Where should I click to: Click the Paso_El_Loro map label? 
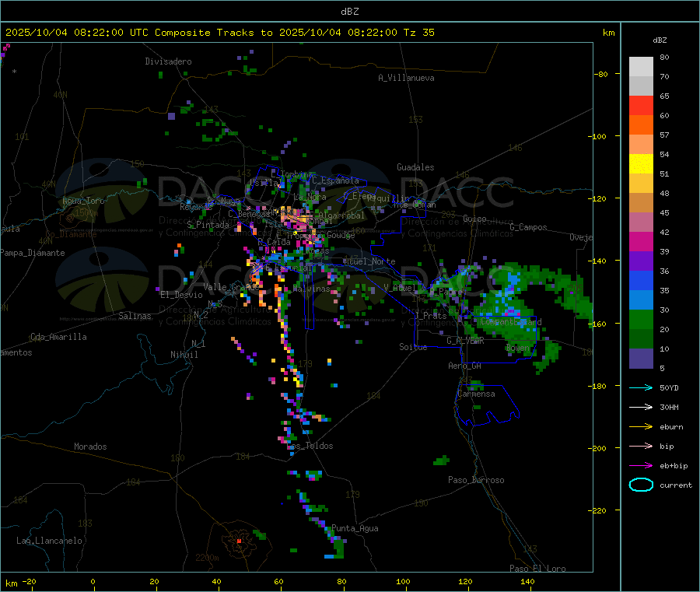537,569
